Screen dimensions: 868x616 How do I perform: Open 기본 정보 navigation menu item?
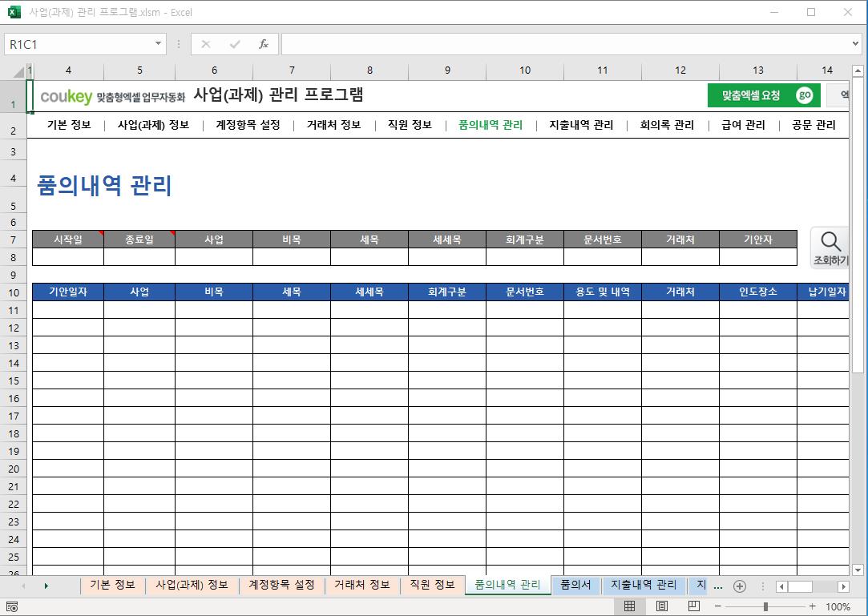69,125
